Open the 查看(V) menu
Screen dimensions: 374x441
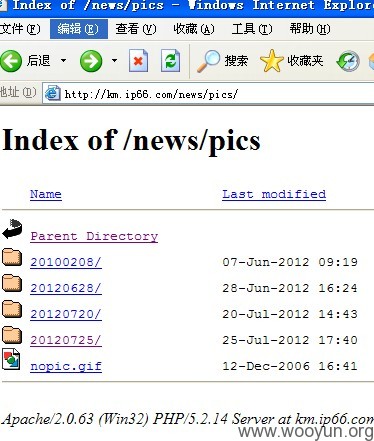pyautogui.click(x=136, y=29)
